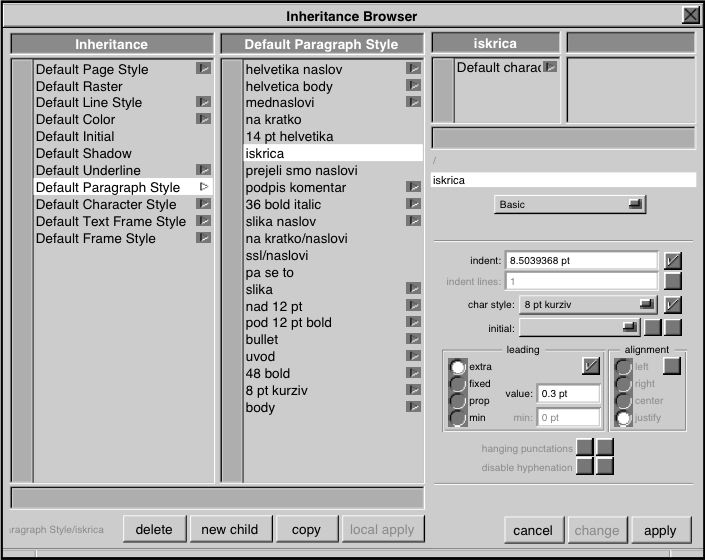Toggle the indent checkbox
The height and width of the screenshot is (560, 705).
(673, 260)
